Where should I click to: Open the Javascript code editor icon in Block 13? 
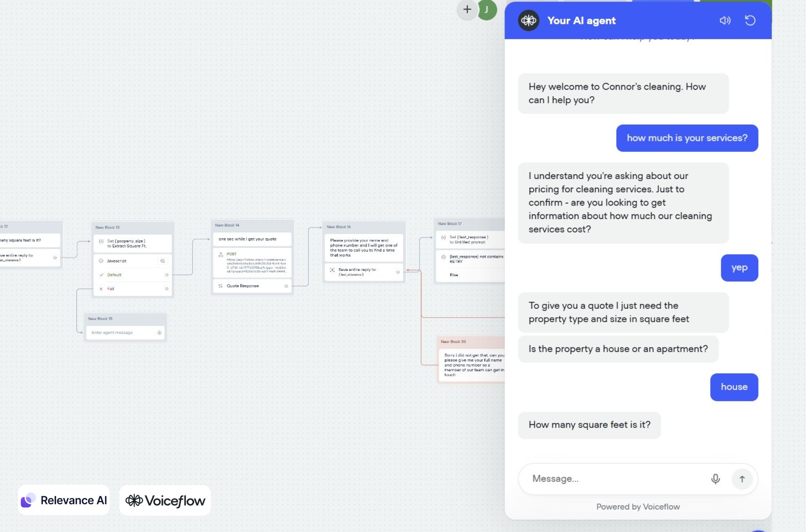pyautogui.click(x=162, y=261)
